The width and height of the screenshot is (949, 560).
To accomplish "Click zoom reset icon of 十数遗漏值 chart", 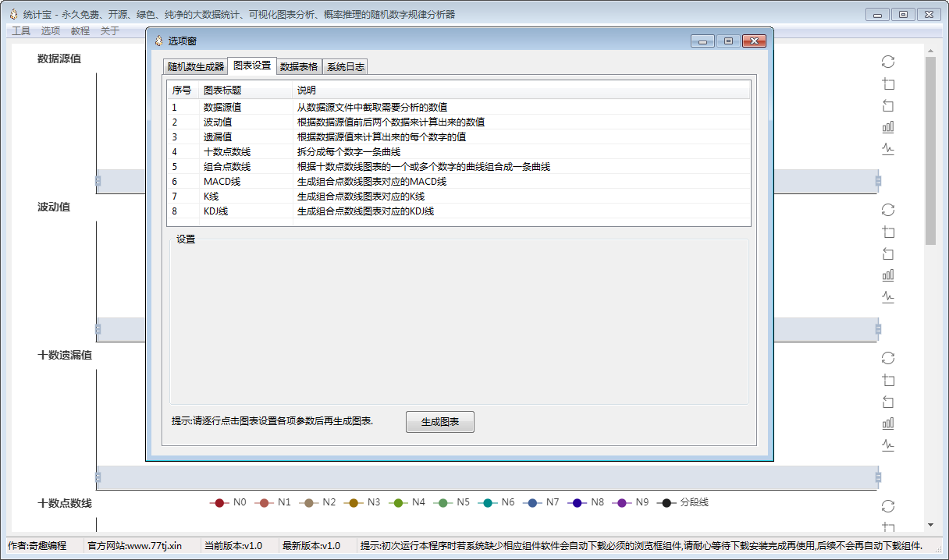I will [887, 402].
